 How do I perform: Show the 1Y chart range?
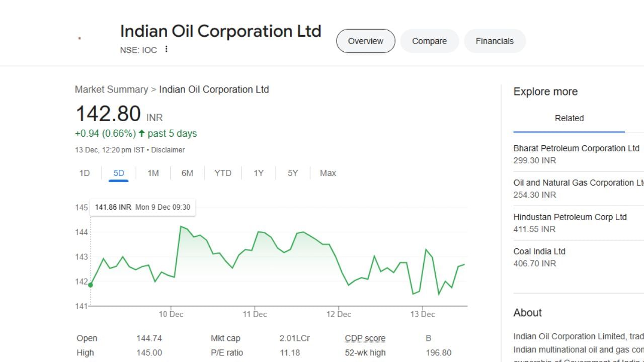click(259, 173)
